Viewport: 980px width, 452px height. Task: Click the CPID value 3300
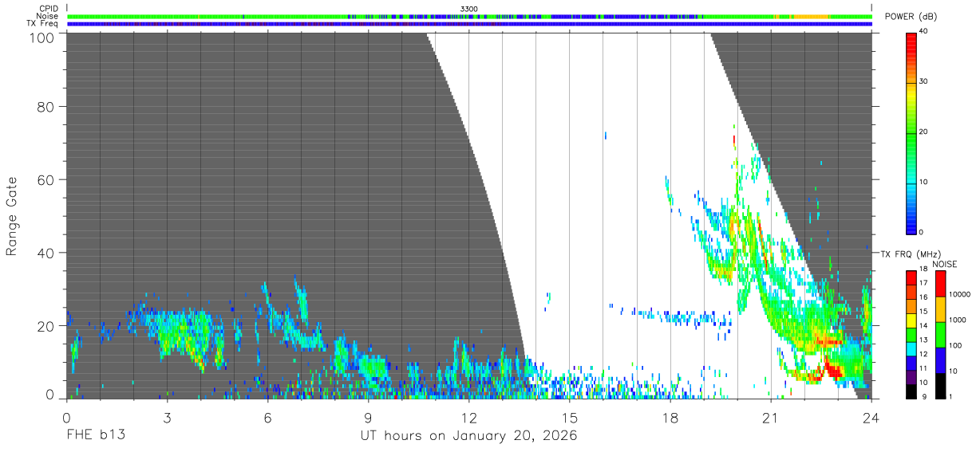469,8
